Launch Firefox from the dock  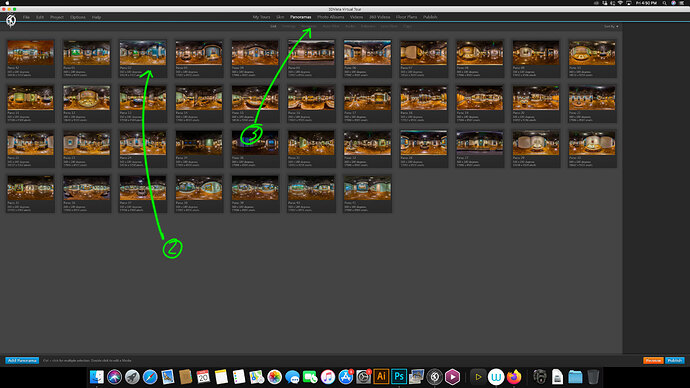click(x=514, y=377)
